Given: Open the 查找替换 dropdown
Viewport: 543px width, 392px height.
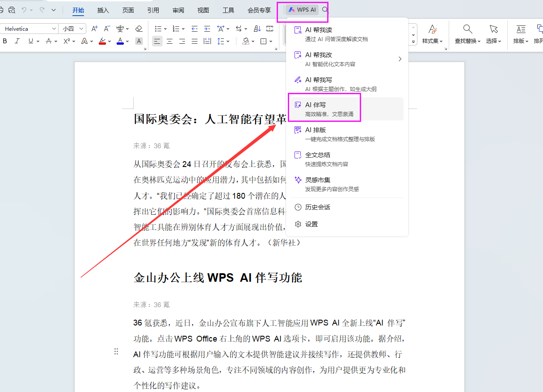Looking at the screenshot, I should (467, 34).
